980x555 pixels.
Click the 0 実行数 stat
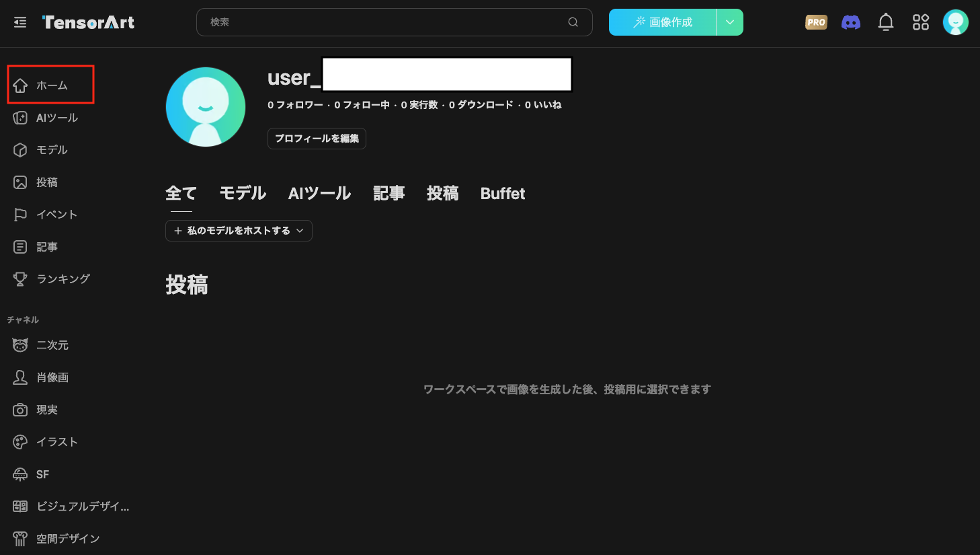pos(419,105)
